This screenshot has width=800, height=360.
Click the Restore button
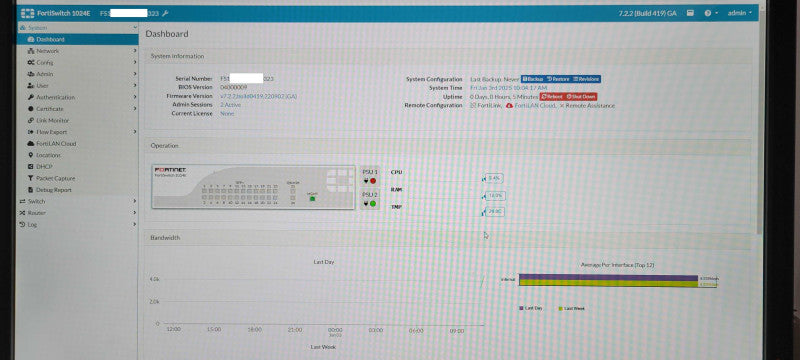(x=558, y=79)
